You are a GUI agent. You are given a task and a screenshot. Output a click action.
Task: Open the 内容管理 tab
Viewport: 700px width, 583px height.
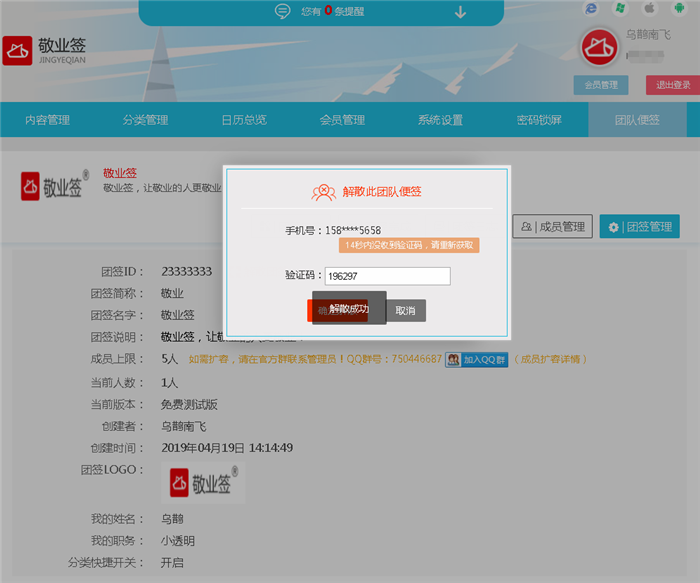(47, 120)
